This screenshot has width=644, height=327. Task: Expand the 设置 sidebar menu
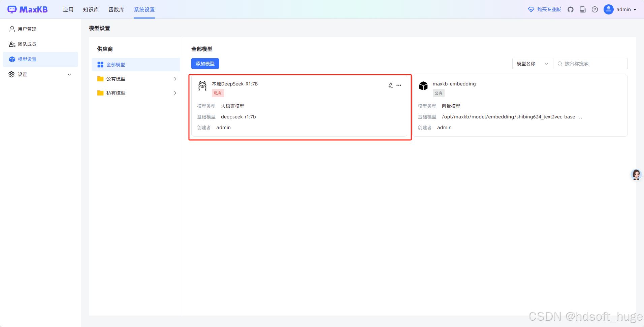[x=40, y=74]
